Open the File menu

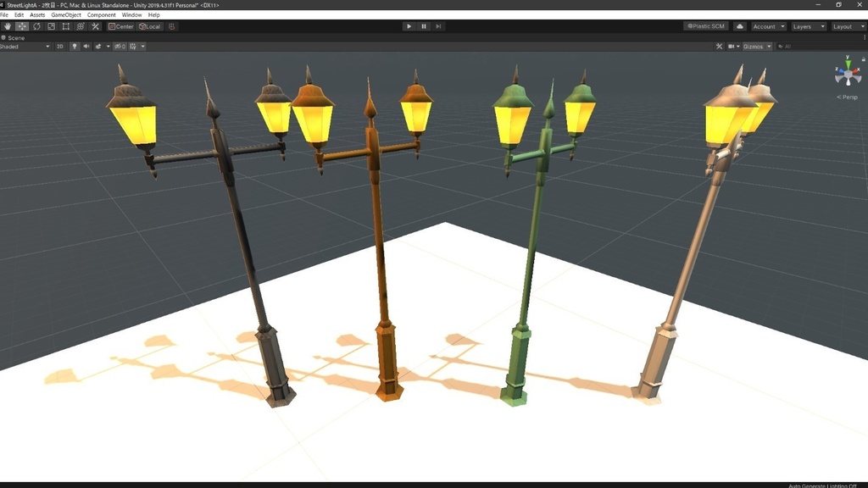4,15
